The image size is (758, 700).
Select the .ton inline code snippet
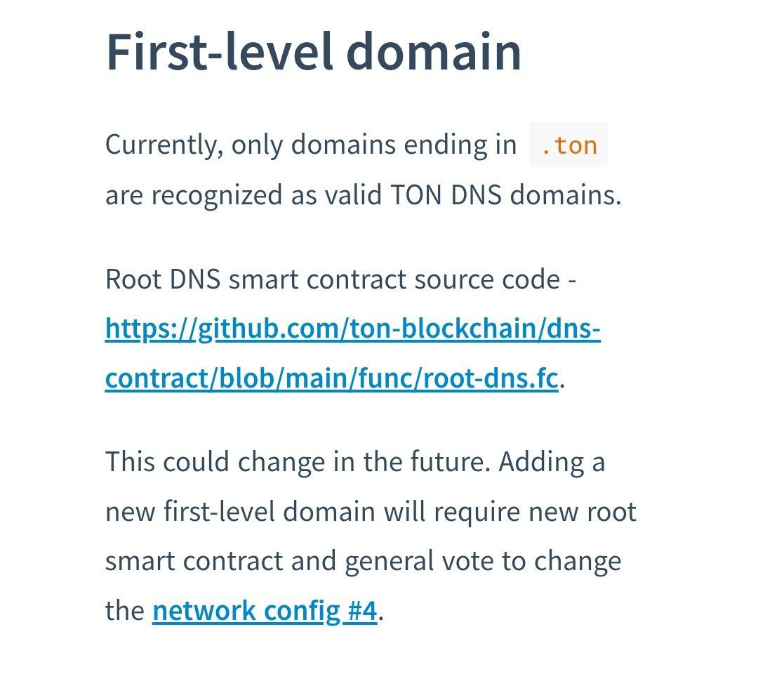pyautogui.click(x=568, y=145)
